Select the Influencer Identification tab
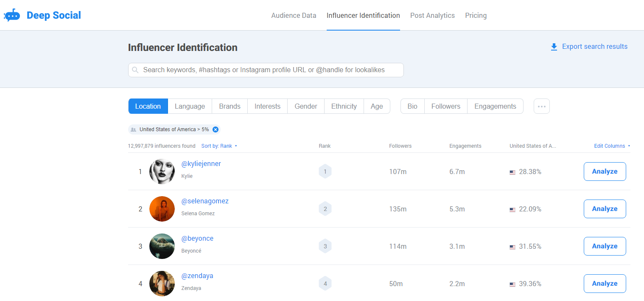This screenshot has height=301, width=644. pyautogui.click(x=363, y=16)
